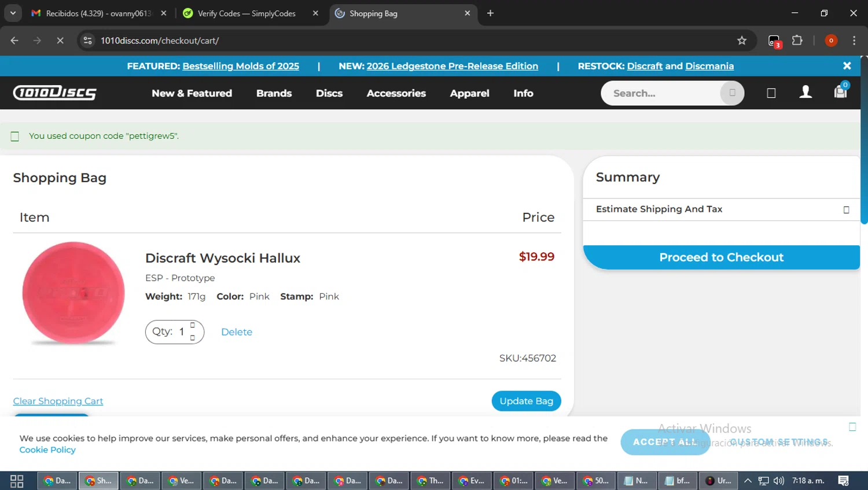This screenshot has height=490, width=868.
Task: Click the Qty number field
Action: [x=181, y=331]
